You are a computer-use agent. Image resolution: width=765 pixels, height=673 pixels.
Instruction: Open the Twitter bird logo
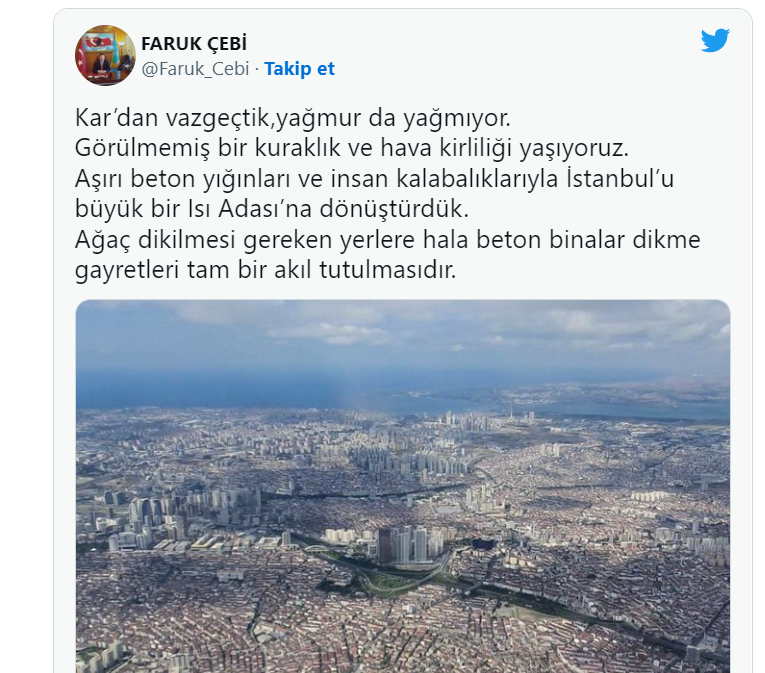[715, 40]
